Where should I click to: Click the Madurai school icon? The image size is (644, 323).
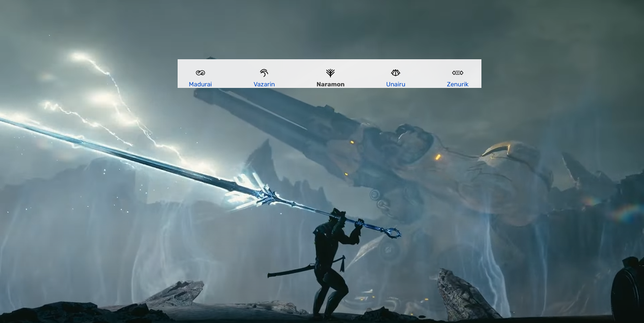[200, 73]
